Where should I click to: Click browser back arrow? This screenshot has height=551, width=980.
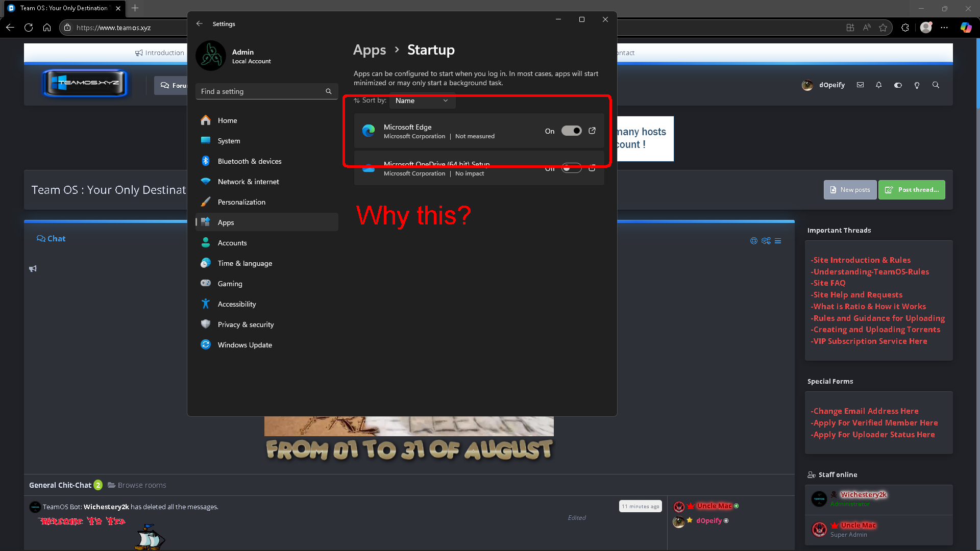coord(10,28)
